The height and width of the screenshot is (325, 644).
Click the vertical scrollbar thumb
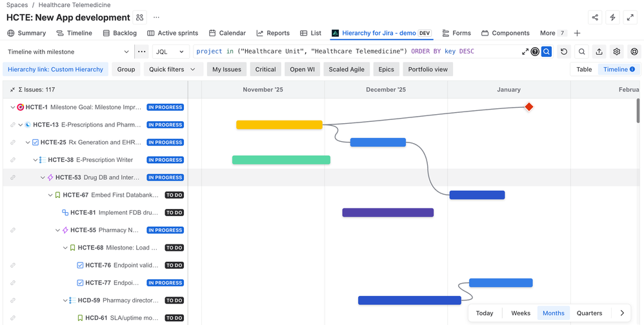(638, 110)
